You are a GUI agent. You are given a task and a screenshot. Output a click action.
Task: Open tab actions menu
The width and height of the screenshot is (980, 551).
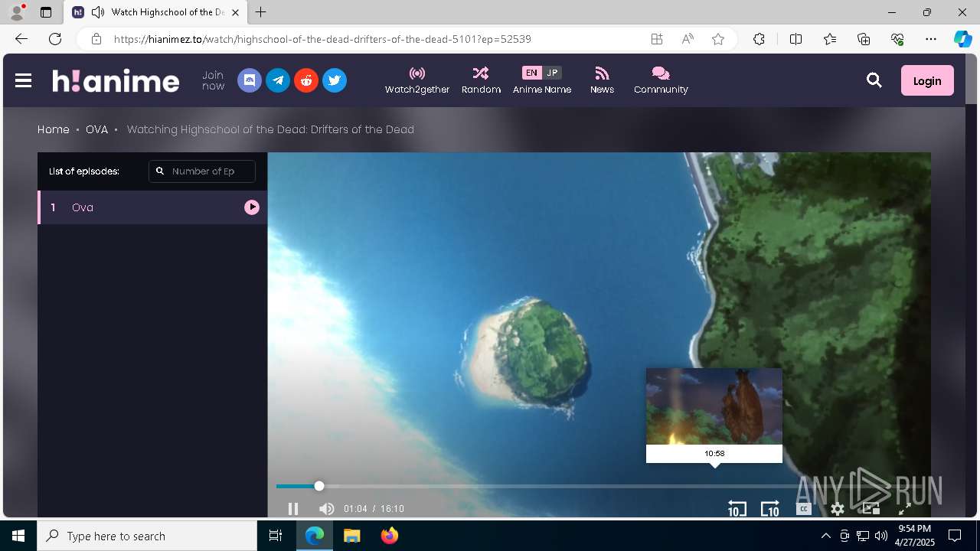tap(46, 12)
